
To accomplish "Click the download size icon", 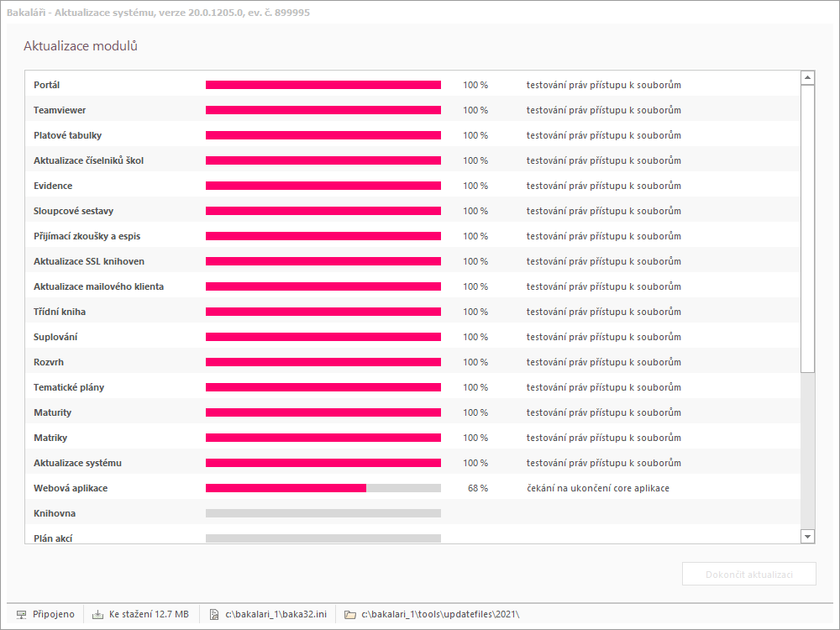I will 97,614.
